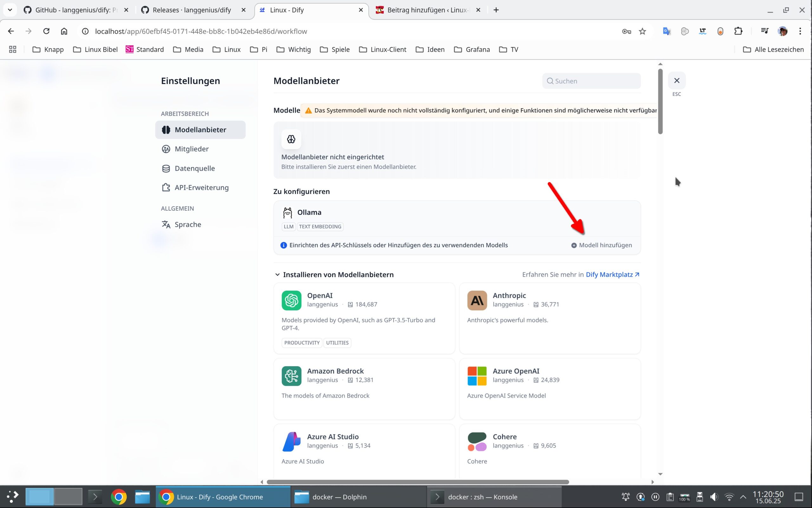The height and width of the screenshot is (508, 812).
Task: Select the Azure OpenAI provider logo
Action: pos(477,376)
